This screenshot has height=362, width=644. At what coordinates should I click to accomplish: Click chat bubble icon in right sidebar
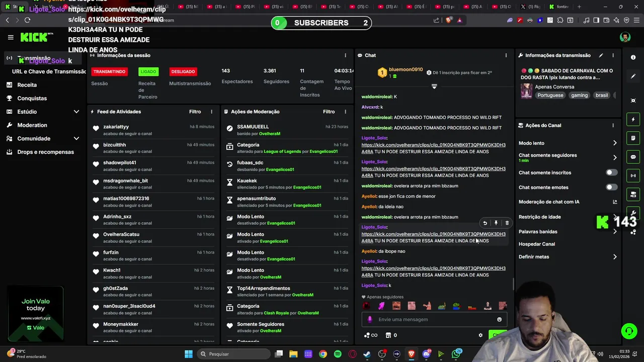click(x=633, y=157)
